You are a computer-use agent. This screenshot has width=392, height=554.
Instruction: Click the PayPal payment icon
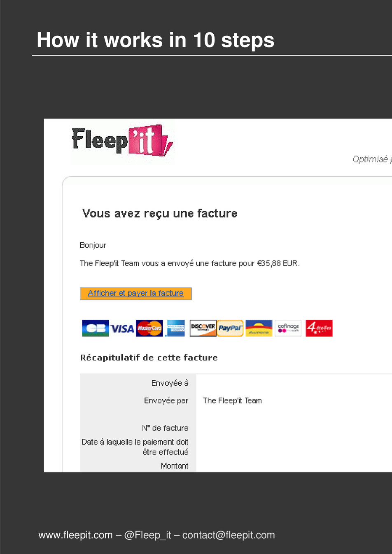point(230,328)
